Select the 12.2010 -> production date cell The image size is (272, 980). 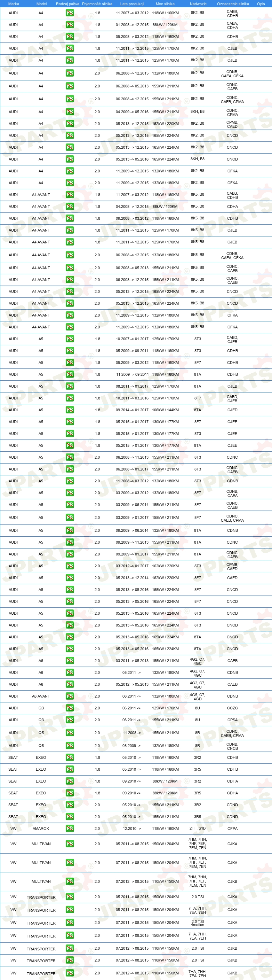coord(132,829)
